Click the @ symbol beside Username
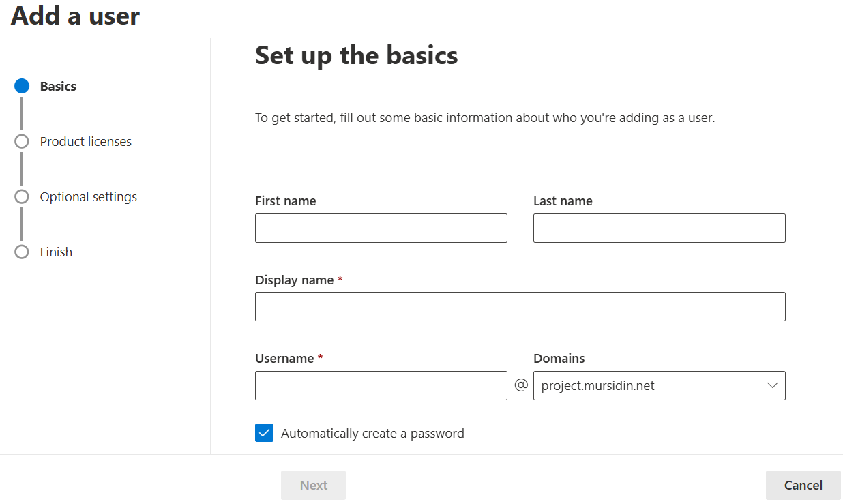 [x=521, y=385]
